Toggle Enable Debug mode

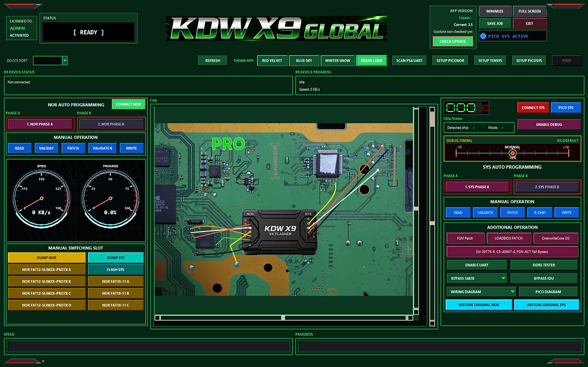548,125
